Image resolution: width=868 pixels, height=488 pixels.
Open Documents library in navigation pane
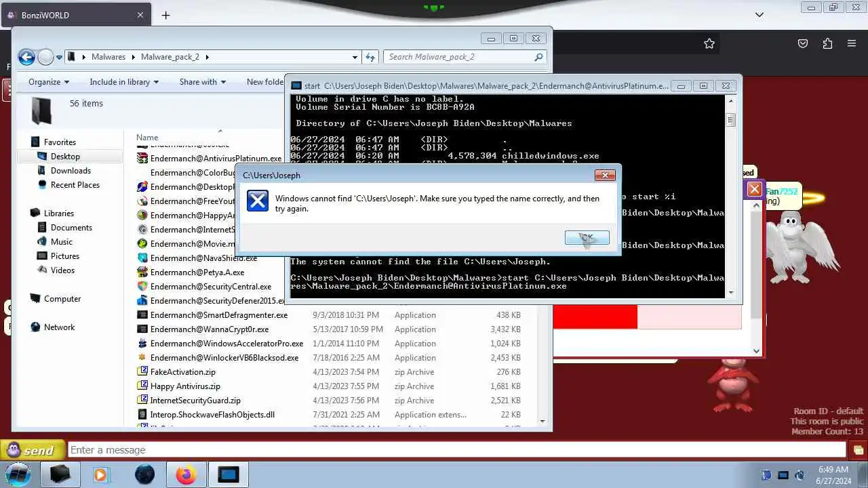tap(71, 228)
